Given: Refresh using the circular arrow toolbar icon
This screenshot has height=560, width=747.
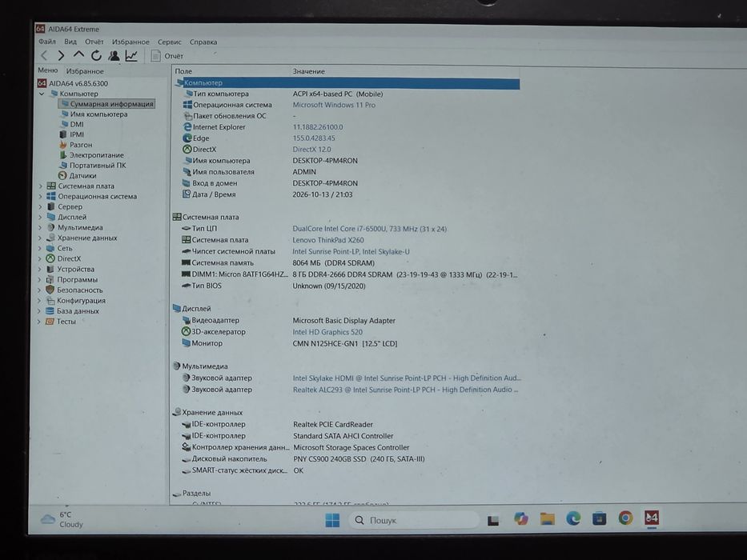Looking at the screenshot, I should pos(96,56).
